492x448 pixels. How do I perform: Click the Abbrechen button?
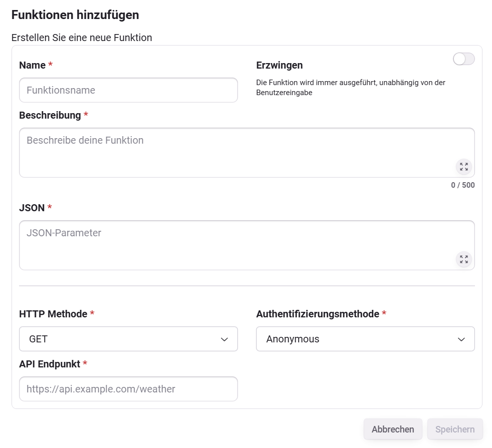pyautogui.click(x=393, y=429)
